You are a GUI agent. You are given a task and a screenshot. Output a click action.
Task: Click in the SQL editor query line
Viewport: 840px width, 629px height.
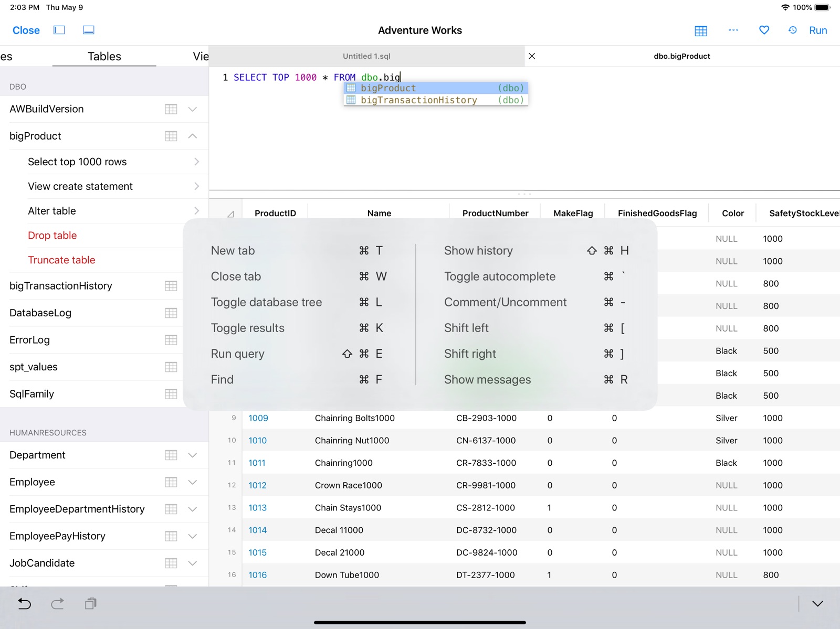(317, 78)
